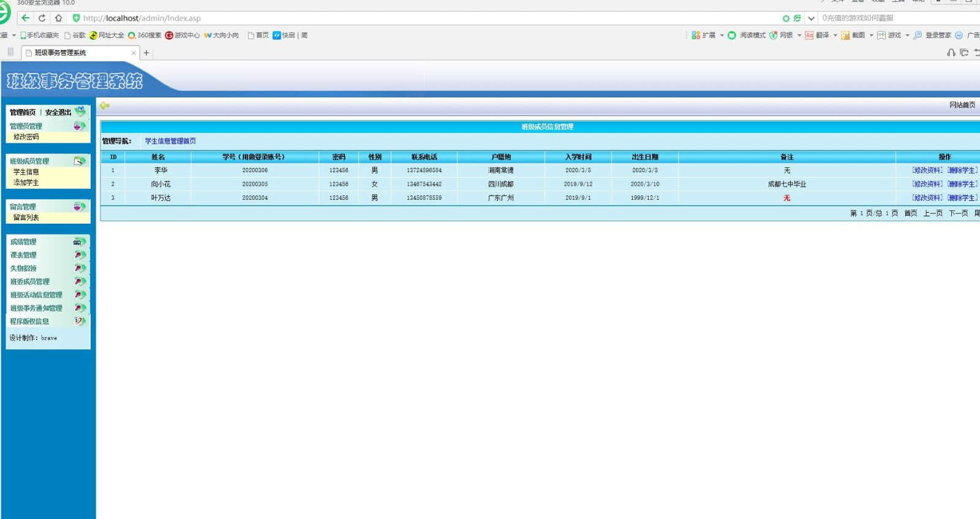Open the address bar dropdown arrow

point(811,18)
